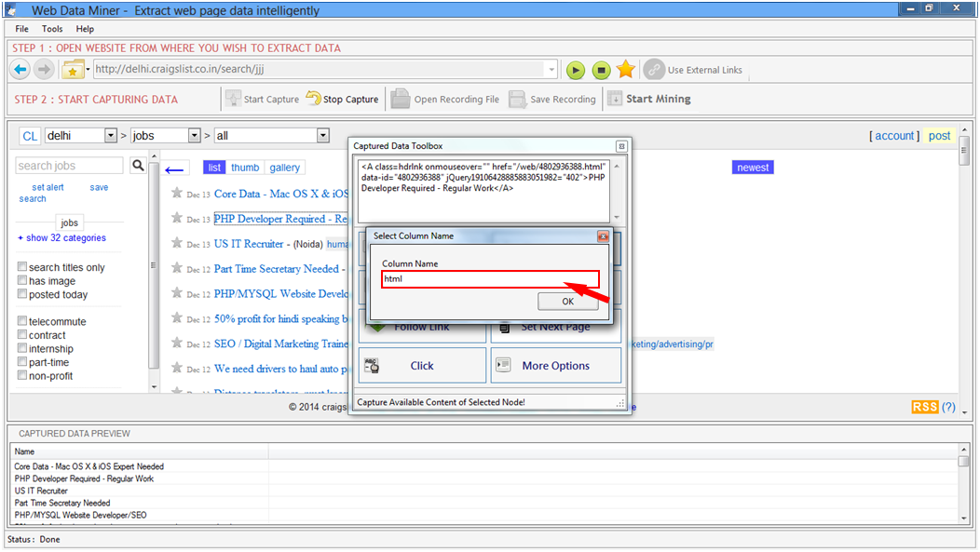Switch to list view tab
This screenshot has height=552, width=980.
coord(214,168)
